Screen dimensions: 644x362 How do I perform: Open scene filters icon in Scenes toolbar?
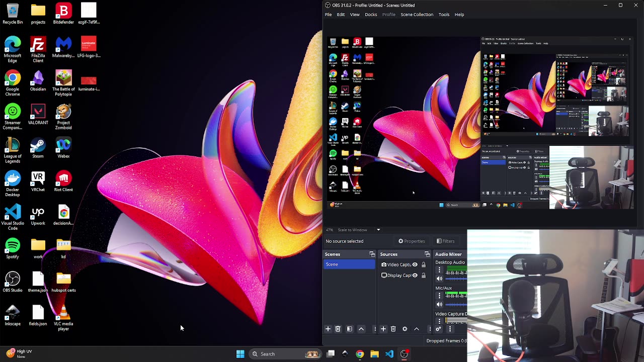pyautogui.click(x=350, y=329)
